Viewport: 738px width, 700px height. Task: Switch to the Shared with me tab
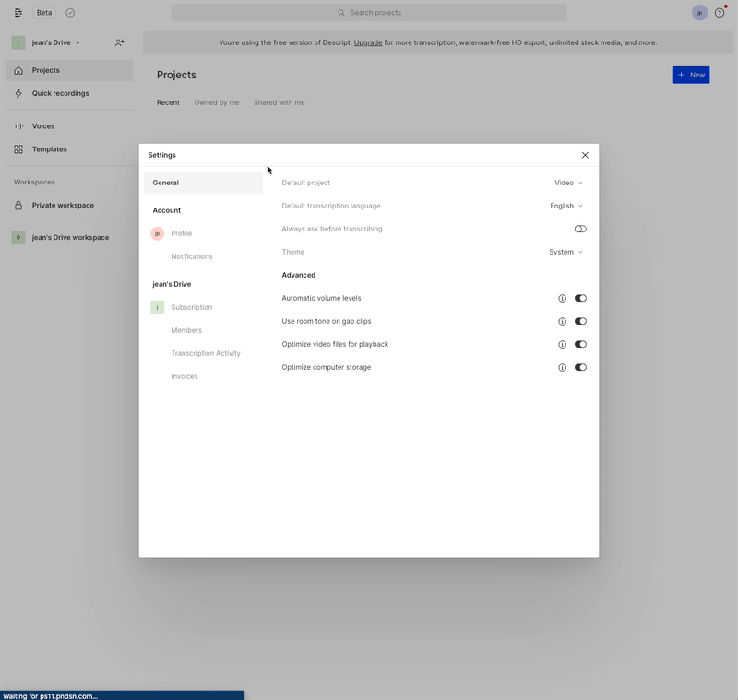point(280,102)
